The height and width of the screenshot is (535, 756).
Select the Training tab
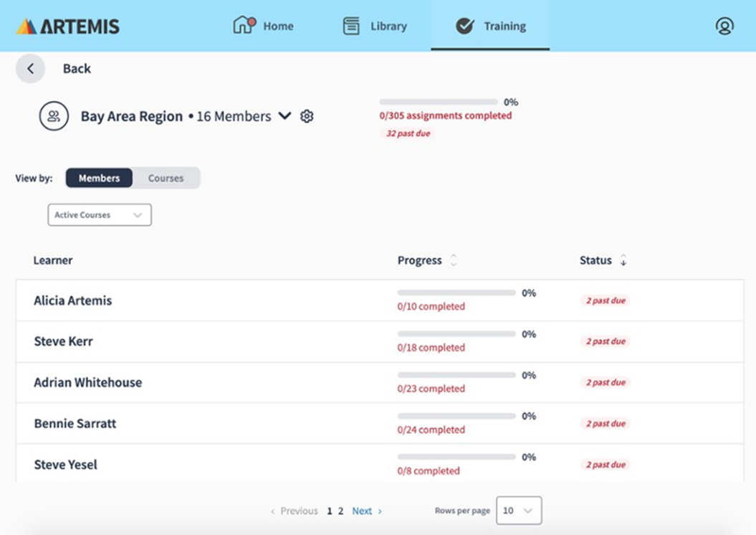[x=490, y=27]
